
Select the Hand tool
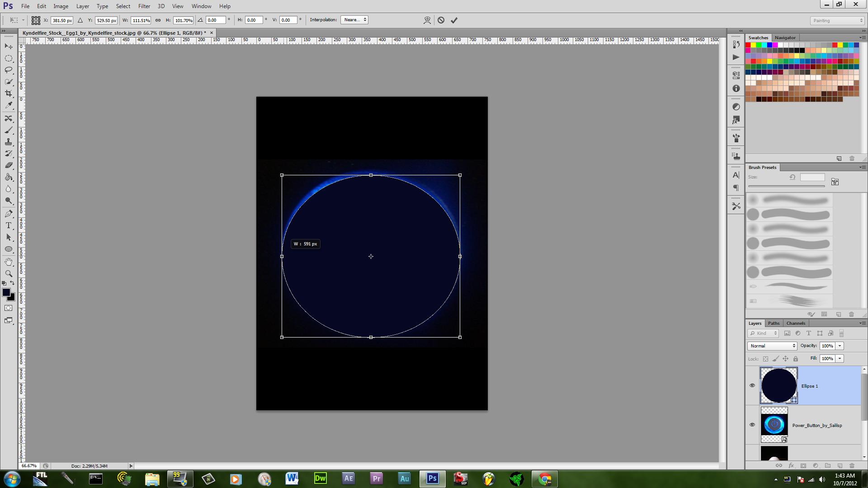(9, 262)
